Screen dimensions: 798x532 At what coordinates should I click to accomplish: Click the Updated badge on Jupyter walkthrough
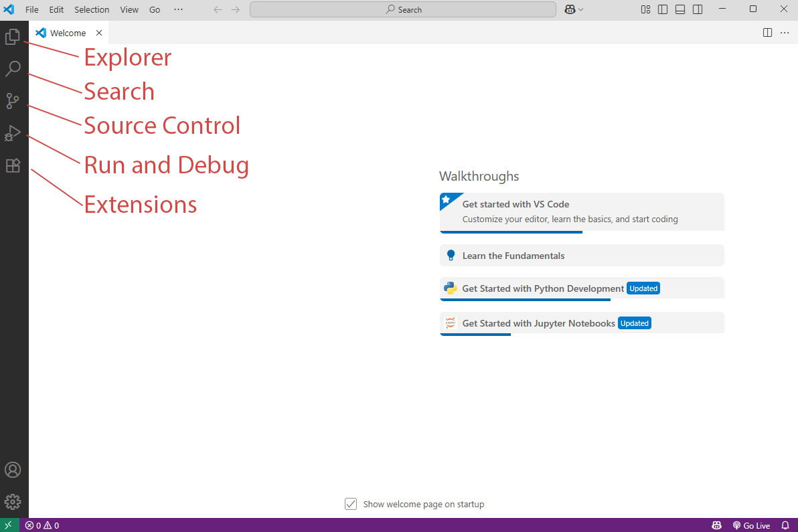pyautogui.click(x=635, y=323)
